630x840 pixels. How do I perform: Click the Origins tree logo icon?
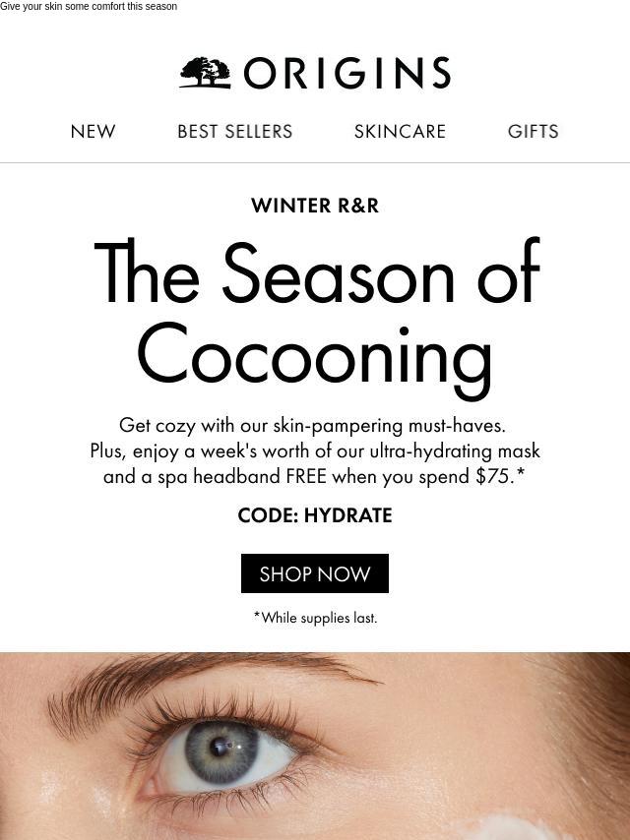pyautogui.click(x=206, y=73)
